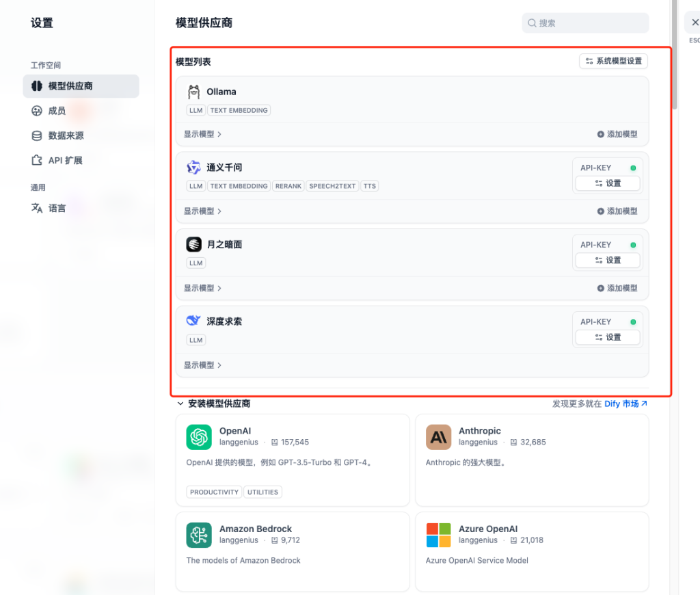Viewport: 700px width, 595px height.
Task: Open 模型供应商 settings page
Action: [81, 86]
